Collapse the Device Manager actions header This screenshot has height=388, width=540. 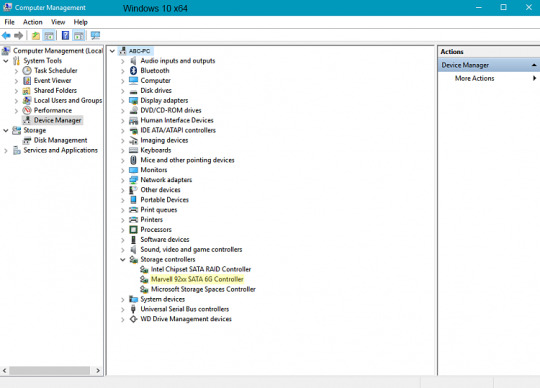point(533,65)
